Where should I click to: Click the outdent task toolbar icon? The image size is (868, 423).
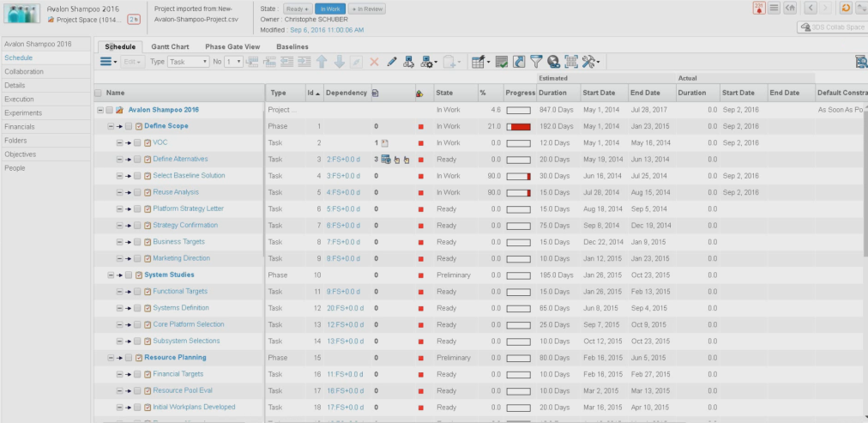(286, 62)
